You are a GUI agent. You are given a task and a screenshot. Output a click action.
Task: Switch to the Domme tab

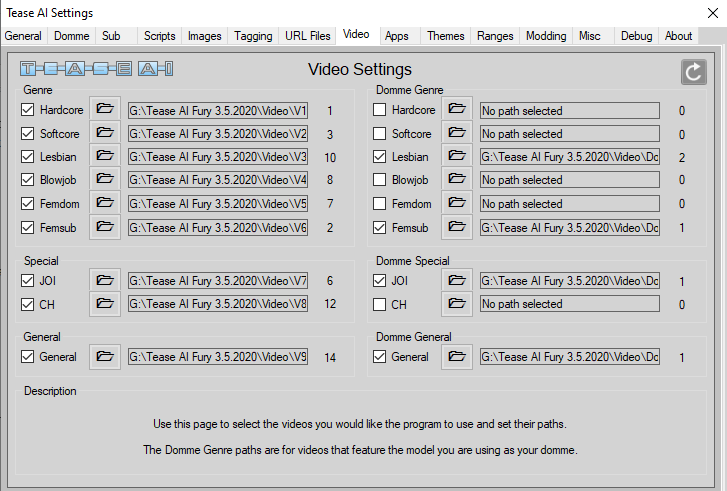click(x=71, y=36)
